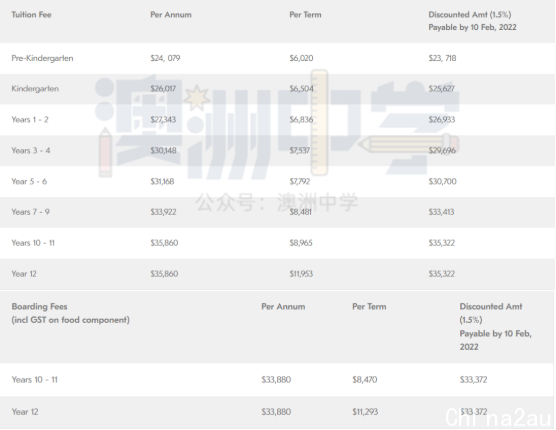
Task: Click boarding Year 12 per term $11,293
Action: click(365, 412)
